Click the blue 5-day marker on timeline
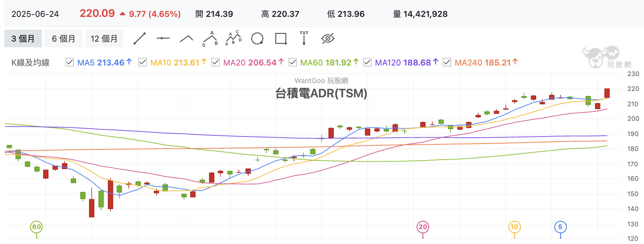This screenshot has width=644, height=244. pyautogui.click(x=560, y=227)
